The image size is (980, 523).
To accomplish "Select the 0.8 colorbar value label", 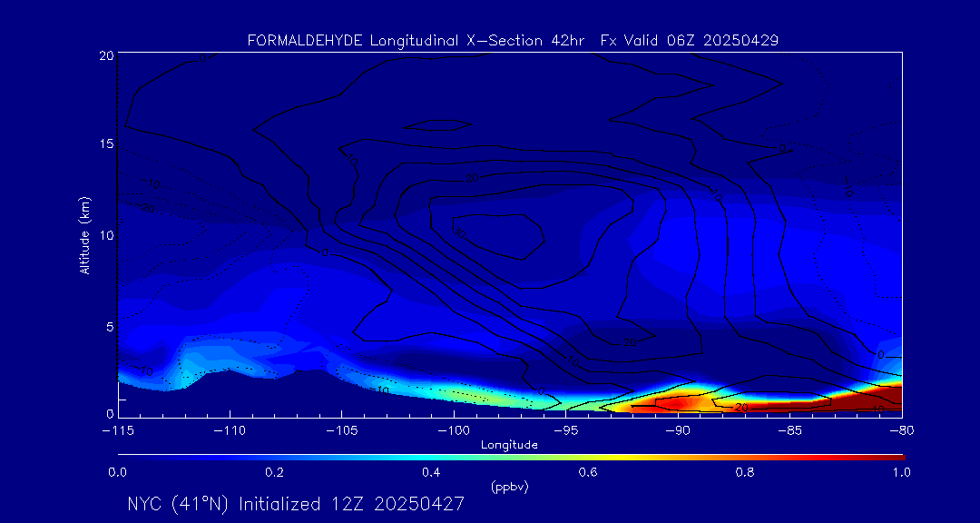I will tap(746, 472).
